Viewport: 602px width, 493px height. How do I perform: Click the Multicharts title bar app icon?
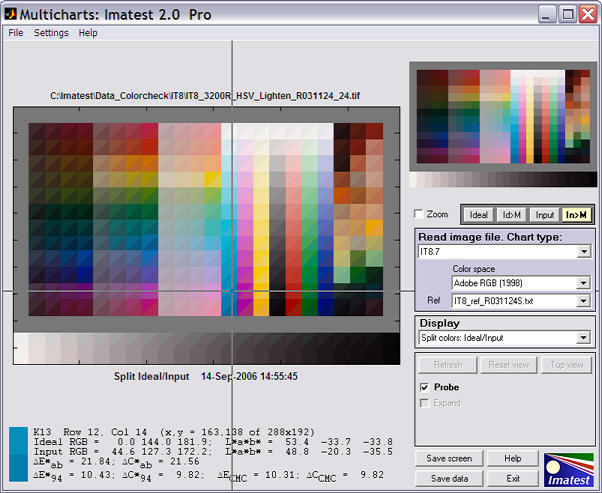pyautogui.click(x=10, y=14)
